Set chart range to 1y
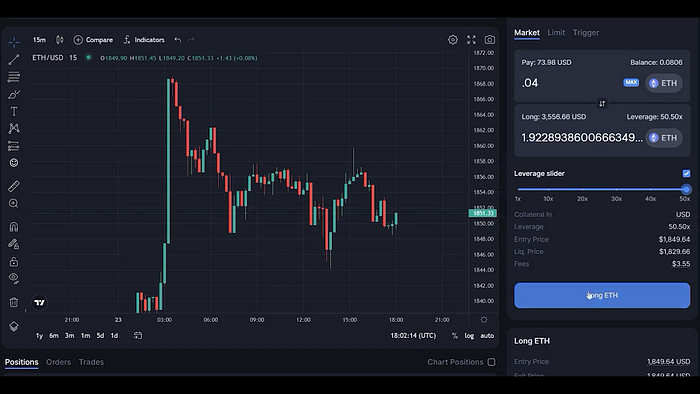The width and height of the screenshot is (700, 394). point(39,336)
